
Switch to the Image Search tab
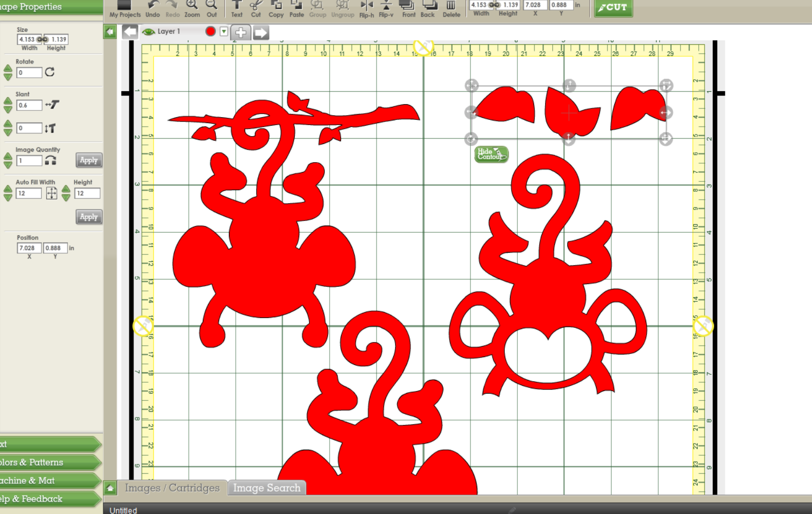pyautogui.click(x=266, y=488)
